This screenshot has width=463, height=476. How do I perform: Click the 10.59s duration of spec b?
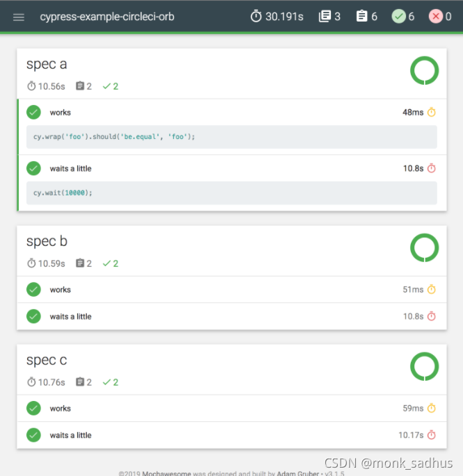click(51, 264)
